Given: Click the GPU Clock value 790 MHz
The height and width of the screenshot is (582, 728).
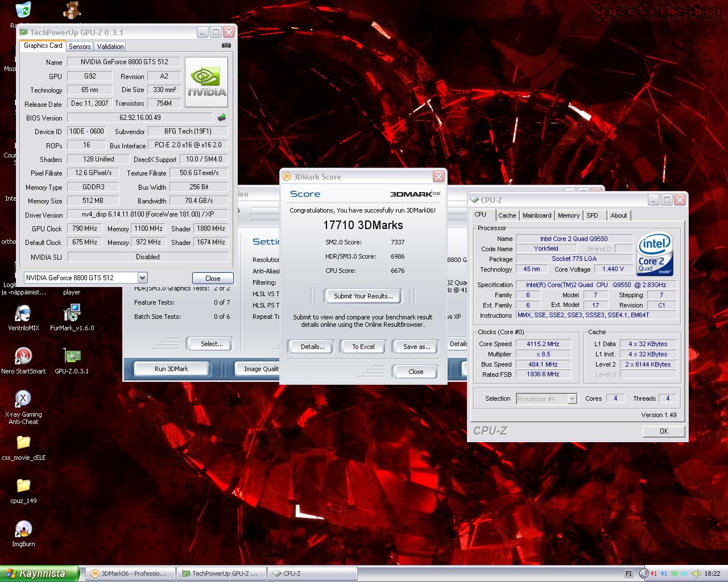Looking at the screenshot, I should [85, 228].
